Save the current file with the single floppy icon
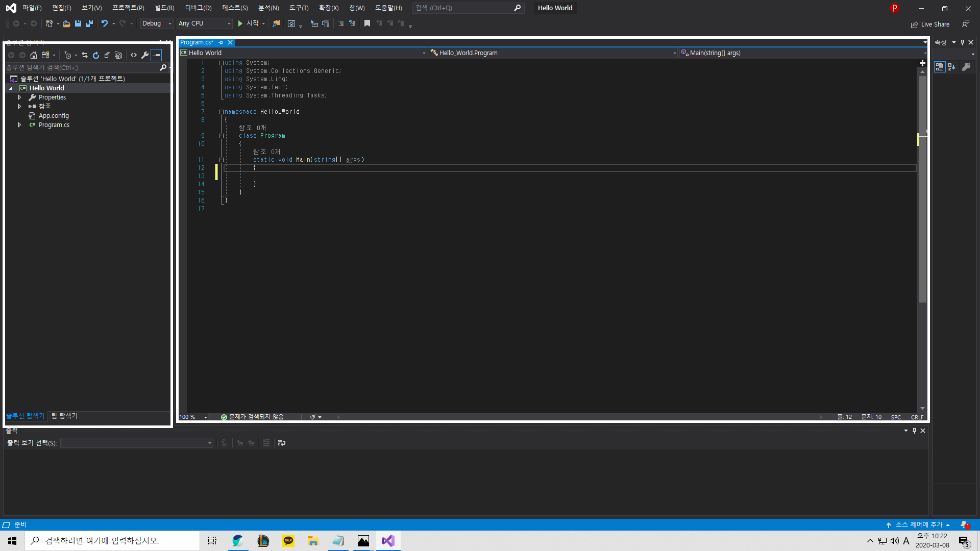 coord(78,23)
